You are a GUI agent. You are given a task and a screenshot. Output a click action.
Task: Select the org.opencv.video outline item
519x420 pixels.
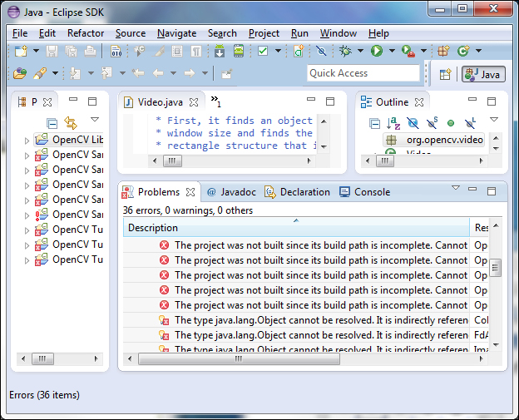(436, 140)
